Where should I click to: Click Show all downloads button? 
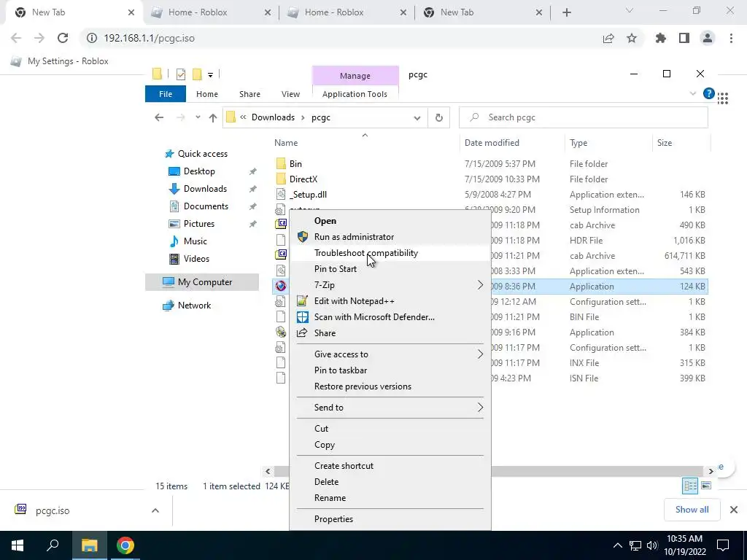692,510
